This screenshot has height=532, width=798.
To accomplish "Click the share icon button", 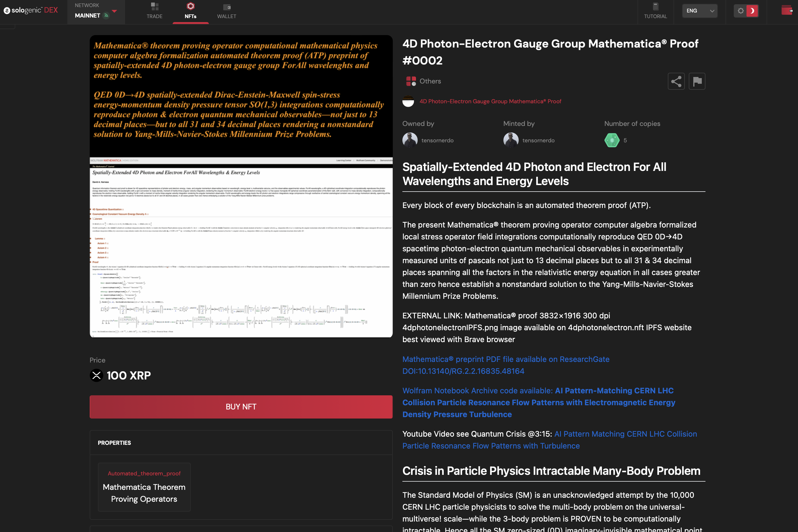I will [x=676, y=81].
